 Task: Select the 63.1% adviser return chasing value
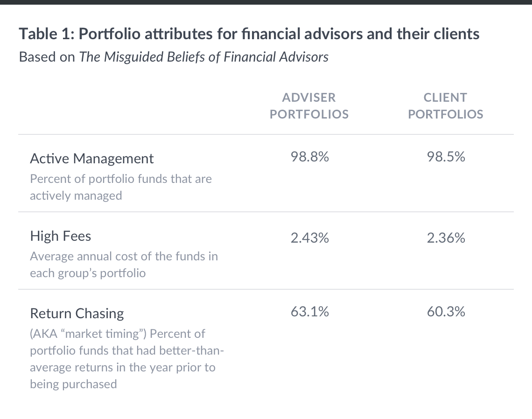point(309,312)
